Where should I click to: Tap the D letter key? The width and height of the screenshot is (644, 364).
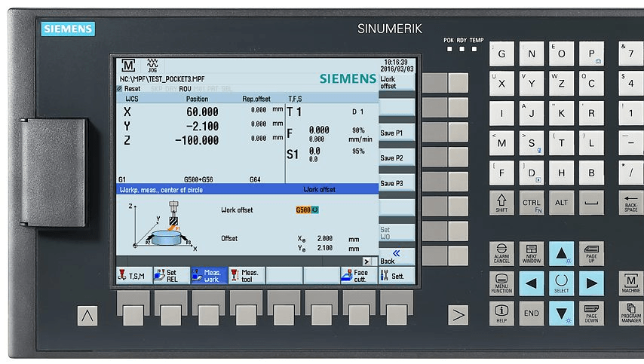tap(532, 173)
